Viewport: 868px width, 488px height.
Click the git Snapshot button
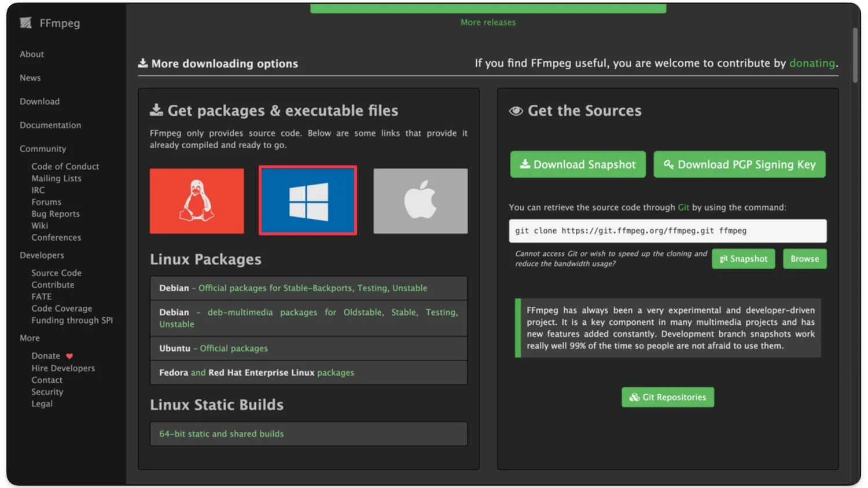coord(743,259)
